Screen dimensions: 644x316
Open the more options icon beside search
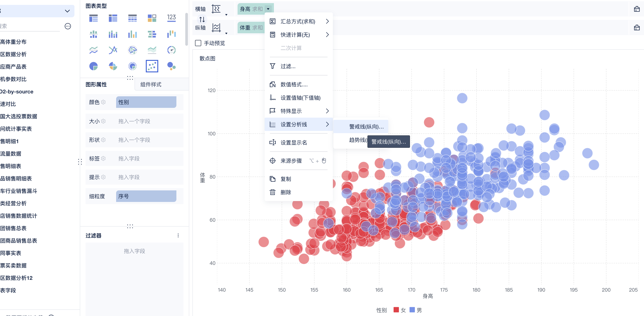68,26
